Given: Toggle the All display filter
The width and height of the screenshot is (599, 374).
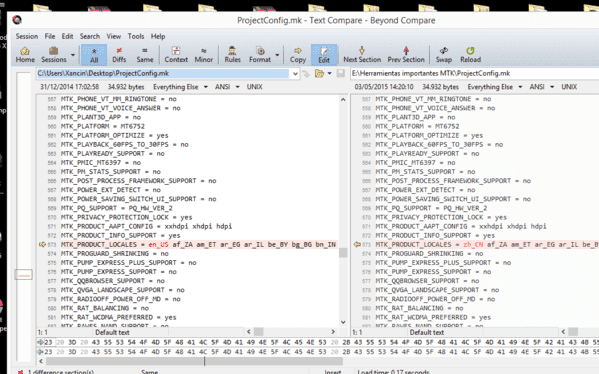Looking at the screenshot, I should [x=94, y=55].
